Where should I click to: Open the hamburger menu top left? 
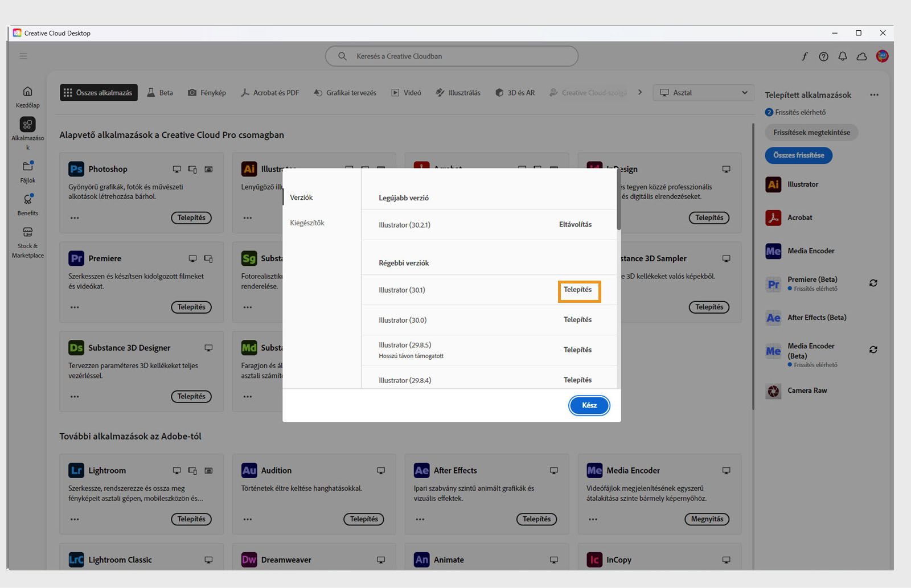[x=23, y=56]
